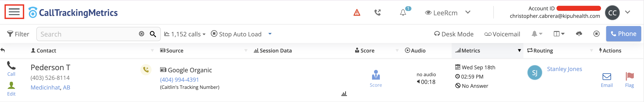Click the Flag action icon
This screenshot has width=644, height=102.
point(629,79)
